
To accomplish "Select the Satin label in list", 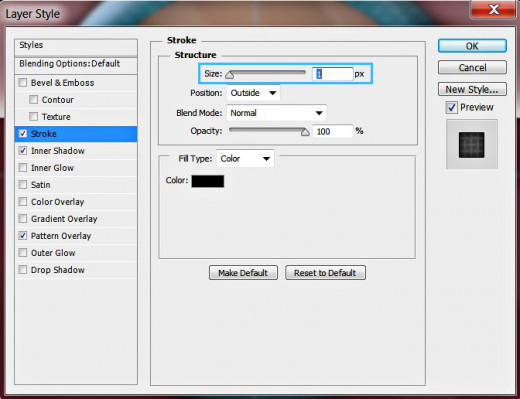I will click(x=41, y=185).
